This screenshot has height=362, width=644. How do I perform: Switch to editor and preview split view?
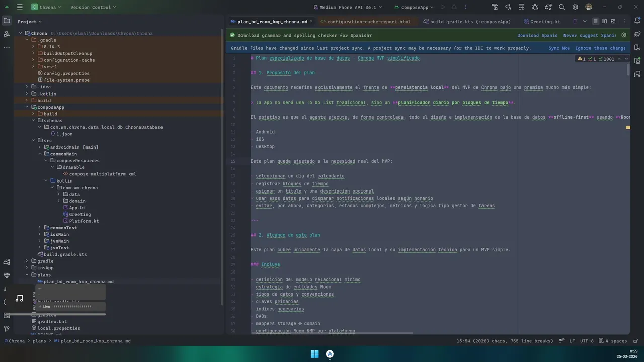point(605,22)
